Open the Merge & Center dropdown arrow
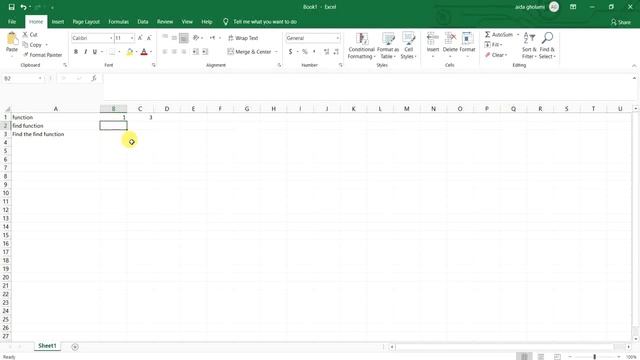The width and height of the screenshot is (640, 360). pos(276,52)
